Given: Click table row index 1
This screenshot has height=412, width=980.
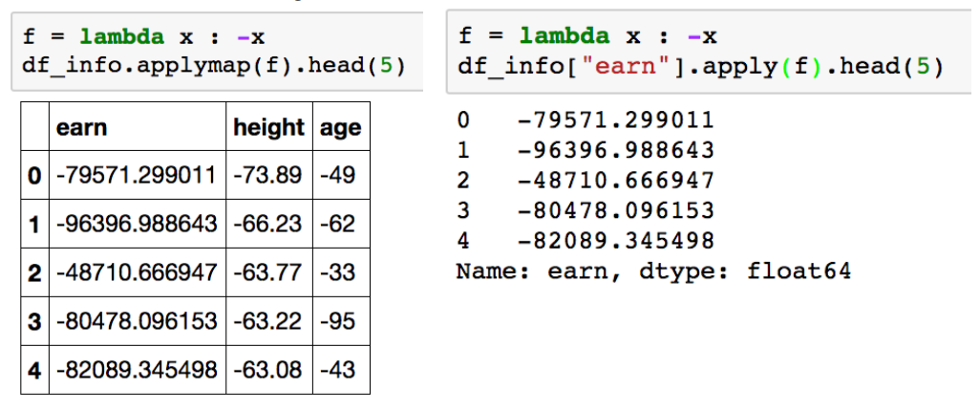Looking at the screenshot, I should (35, 224).
